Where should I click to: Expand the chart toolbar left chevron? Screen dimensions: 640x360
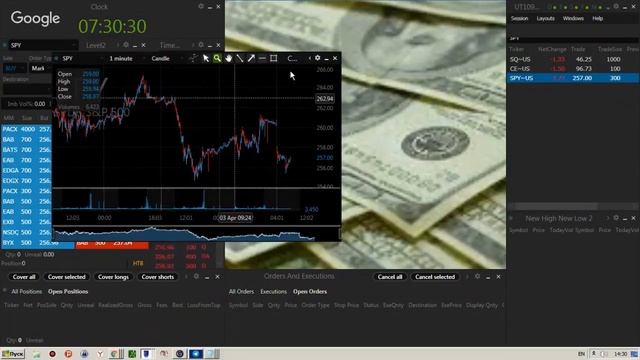[x=309, y=58]
